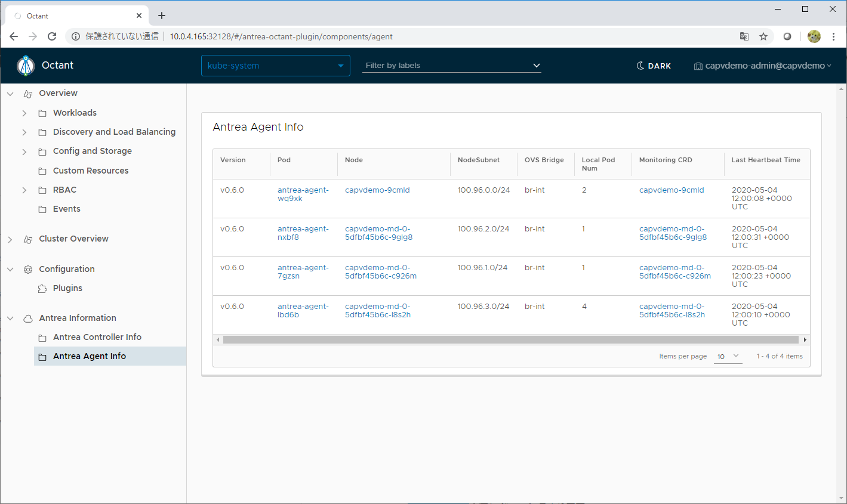The image size is (847, 504).
Task: Open Cluster Overview section
Action: 74,239
